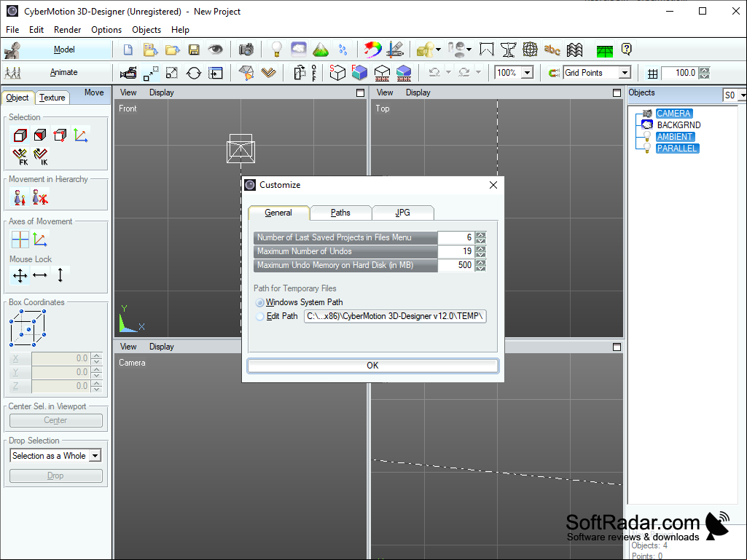Expand the undo history dropdown arrow
The width and height of the screenshot is (747, 560).
tap(448, 72)
